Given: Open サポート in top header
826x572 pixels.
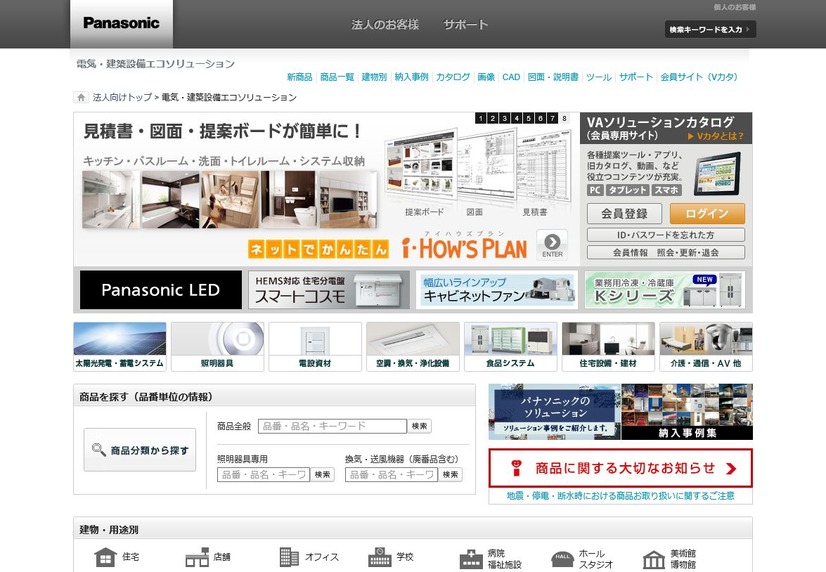Looking at the screenshot, I should pyautogui.click(x=466, y=24).
